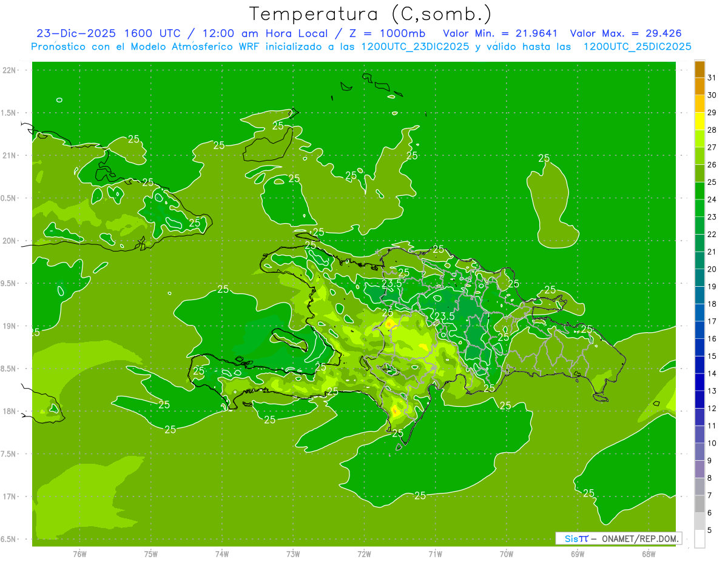
Task: Click the axis label "7.5N"
Action: pyautogui.click(x=9, y=453)
